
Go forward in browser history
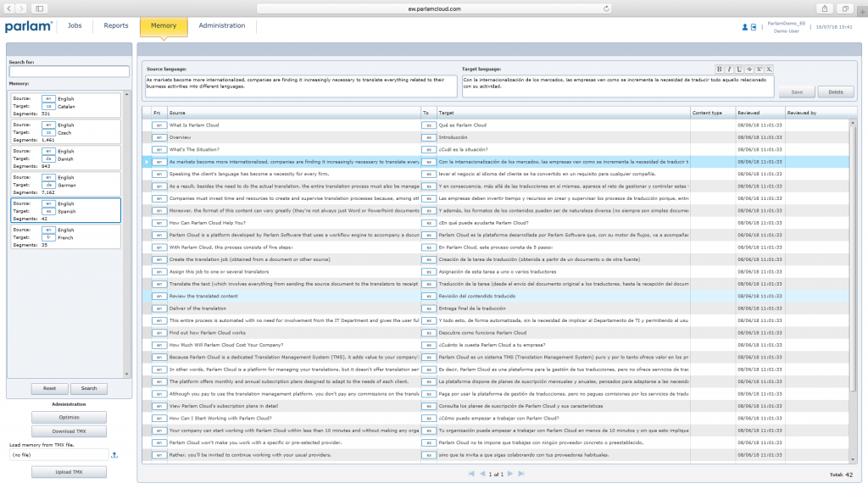[x=21, y=8]
